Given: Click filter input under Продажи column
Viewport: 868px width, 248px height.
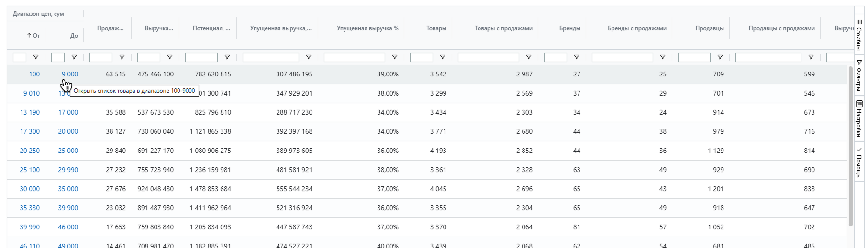Looking at the screenshot, I should point(101,57).
